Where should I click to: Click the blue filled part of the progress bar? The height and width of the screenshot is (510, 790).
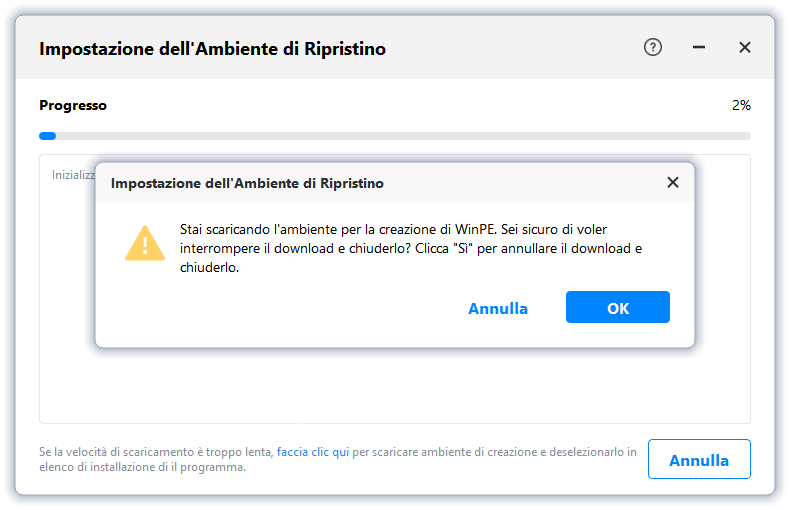47,136
